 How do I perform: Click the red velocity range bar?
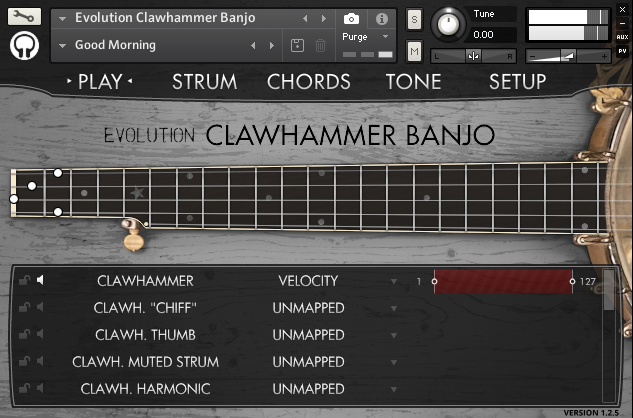503,281
